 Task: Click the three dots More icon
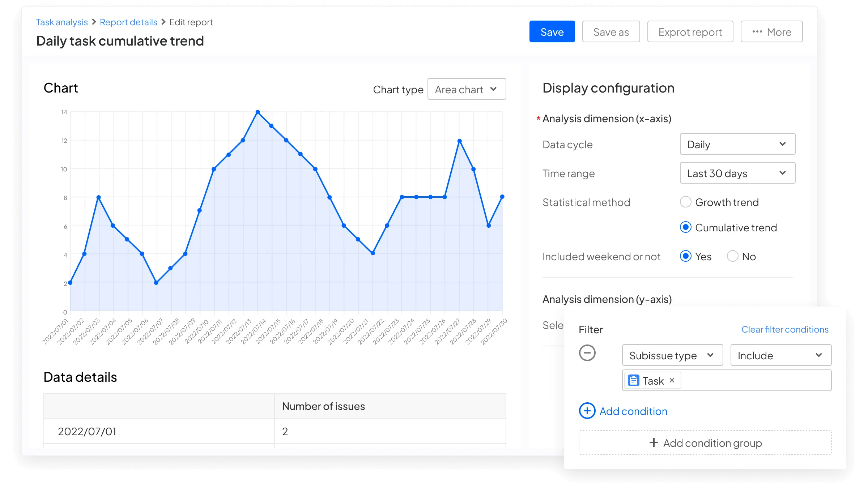coord(757,32)
